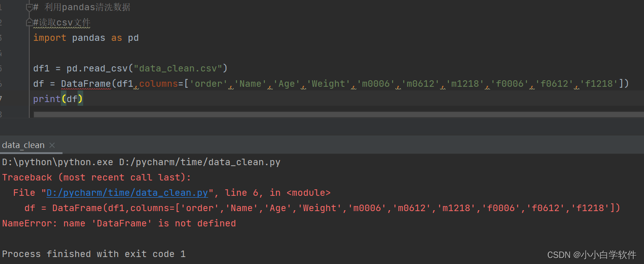Image resolution: width=644 pixels, height=264 pixels.
Task: Click 'line 6, in <module>' in traceback
Action: pos(278,193)
